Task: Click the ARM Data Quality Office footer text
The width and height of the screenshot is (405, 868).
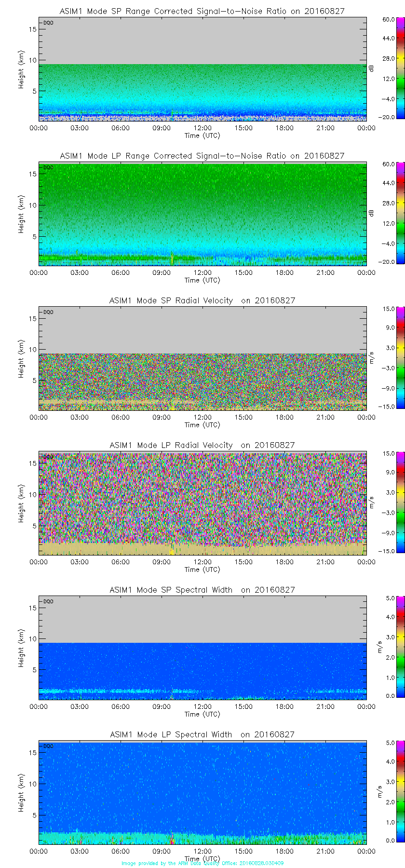Action: (202, 863)
